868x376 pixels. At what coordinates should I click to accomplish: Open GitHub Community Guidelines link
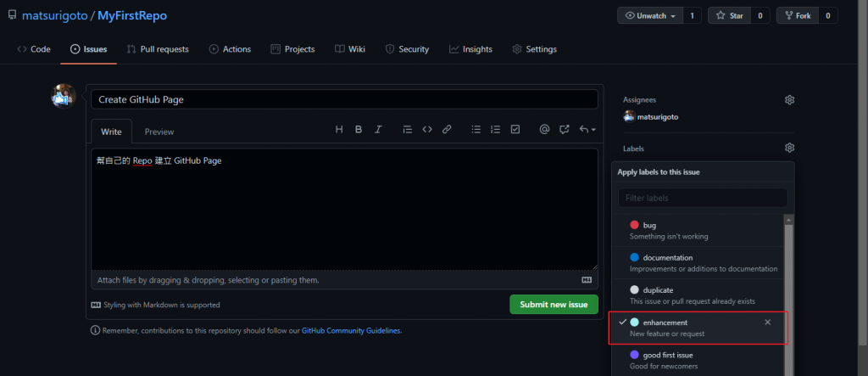(x=352, y=330)
